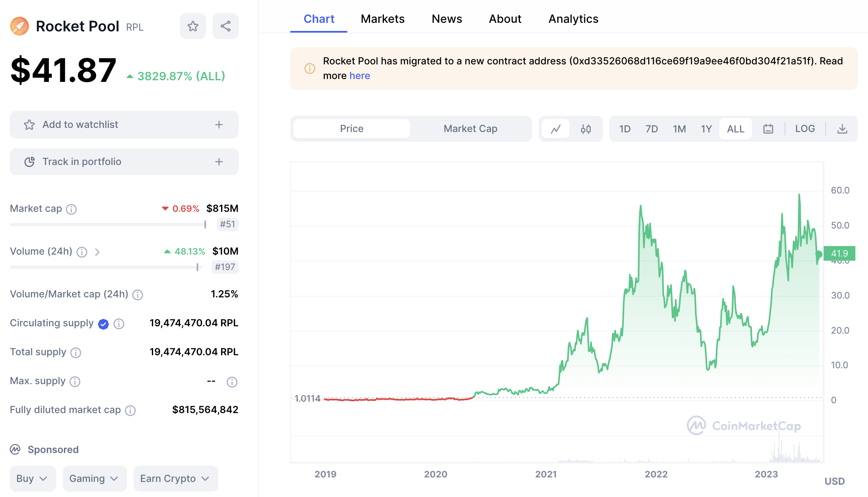Expand the Buy dropdown
Screen dimensions: 868x497
click(x=33, y=479)
